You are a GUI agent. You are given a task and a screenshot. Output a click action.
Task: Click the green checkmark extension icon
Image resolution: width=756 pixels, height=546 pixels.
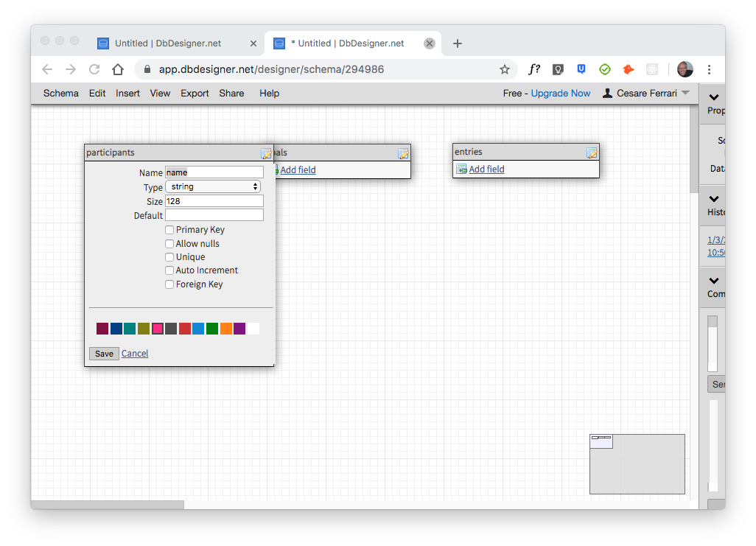(604, 69)
